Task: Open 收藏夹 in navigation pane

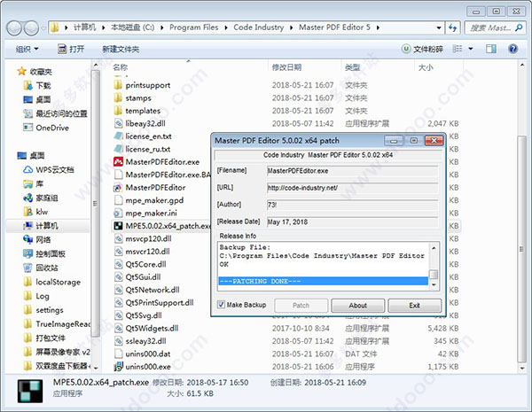Action: pos(41,72)
